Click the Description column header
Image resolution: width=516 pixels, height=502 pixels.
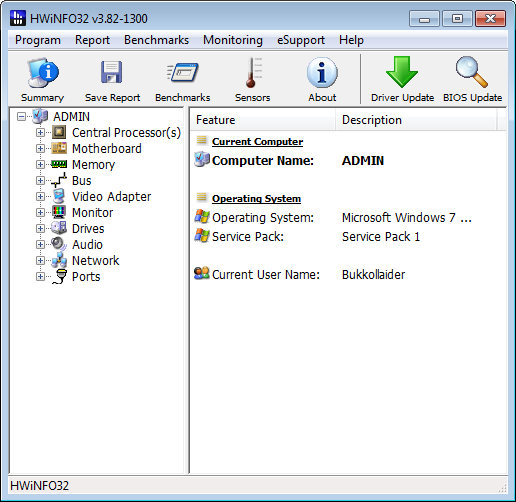pyautogui.click(x=416, y=120)
